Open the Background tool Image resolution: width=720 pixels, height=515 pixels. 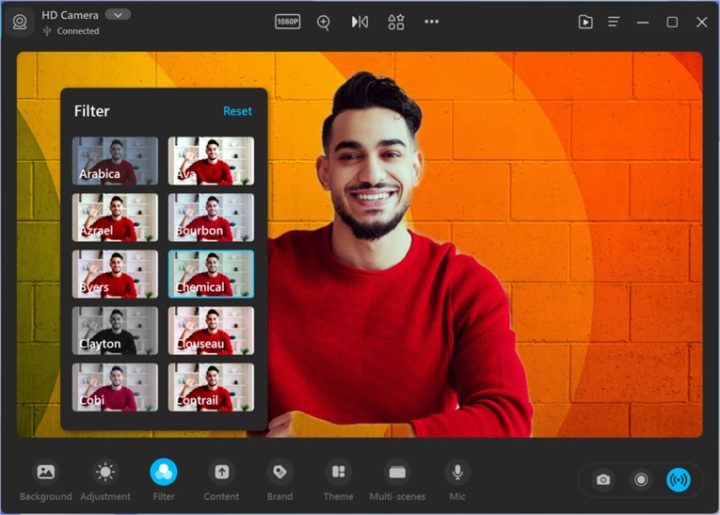(x=45, y=481)
